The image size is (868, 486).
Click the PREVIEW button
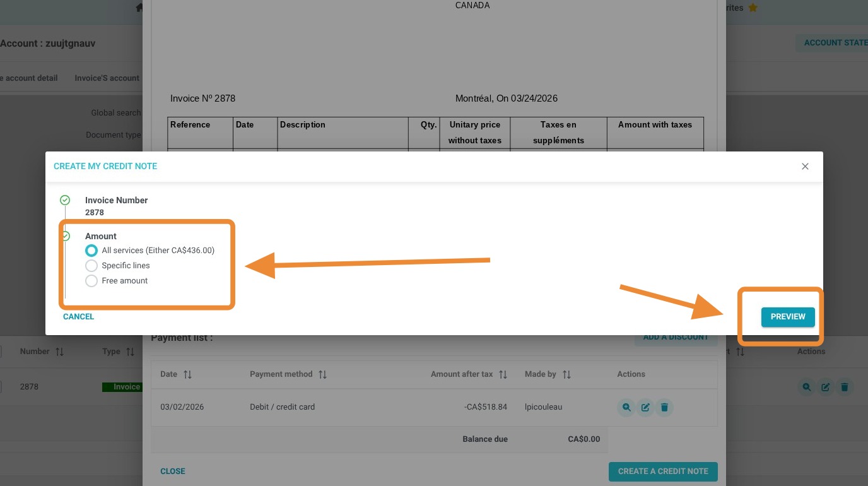click(788, 317)
